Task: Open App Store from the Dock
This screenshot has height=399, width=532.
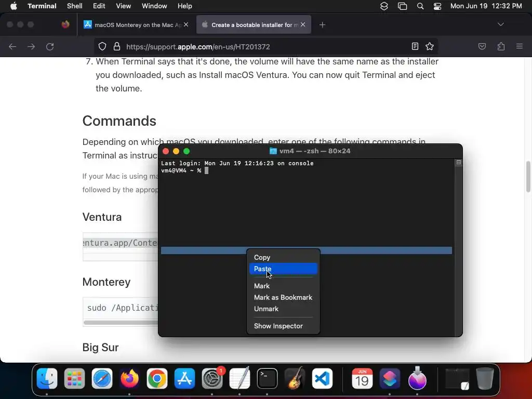Action: (184, 378)
